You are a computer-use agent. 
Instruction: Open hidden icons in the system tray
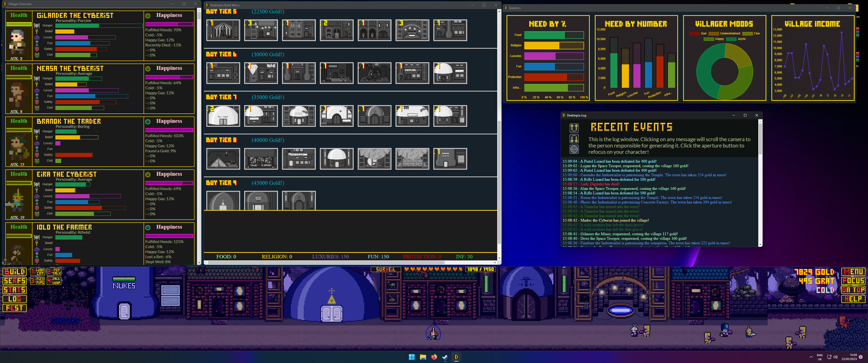(812, 357)
